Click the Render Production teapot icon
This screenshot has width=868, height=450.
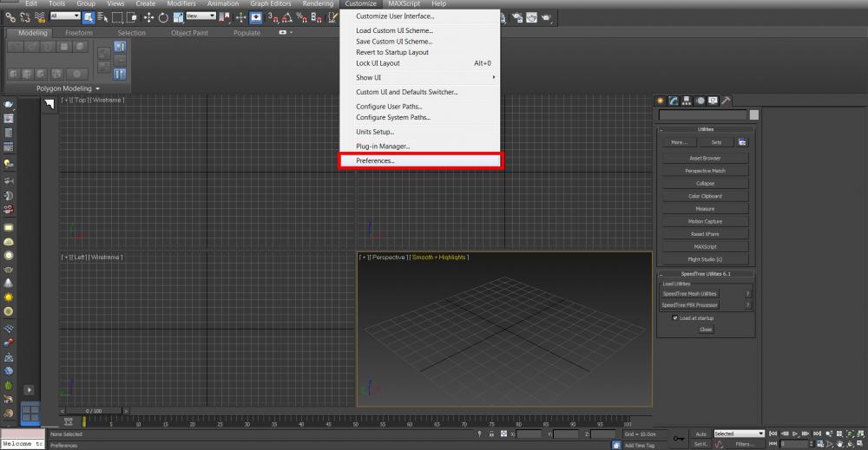point(546,17)
